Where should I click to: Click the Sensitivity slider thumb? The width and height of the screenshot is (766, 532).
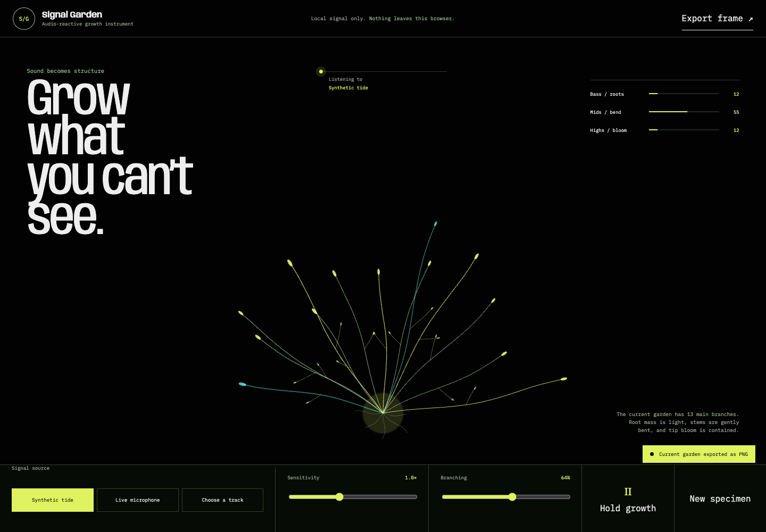[x=339, y=497]
